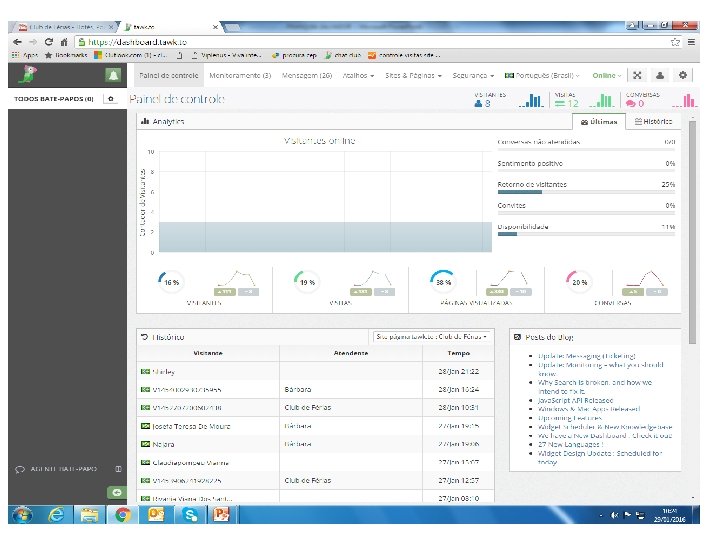Viewport: 720px width, 540px height.
Task: Click the volume icon in system tray
Action: [x=614, y=515]
